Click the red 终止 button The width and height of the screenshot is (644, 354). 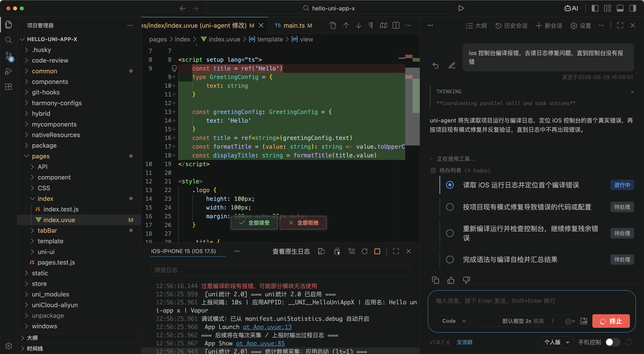point(611,321)
